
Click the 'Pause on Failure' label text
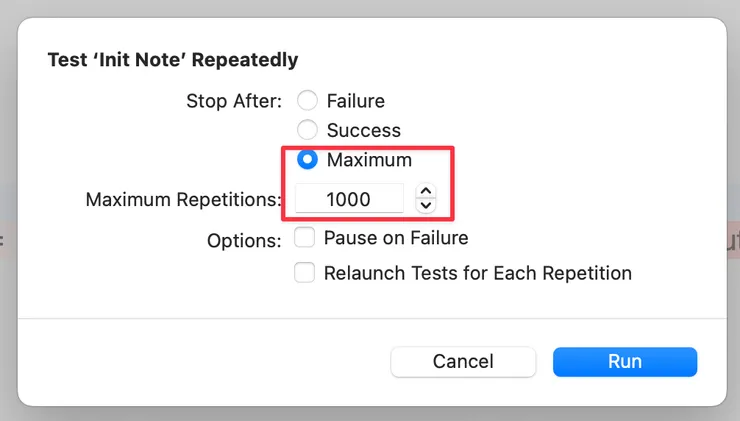(x=396, y=238)
